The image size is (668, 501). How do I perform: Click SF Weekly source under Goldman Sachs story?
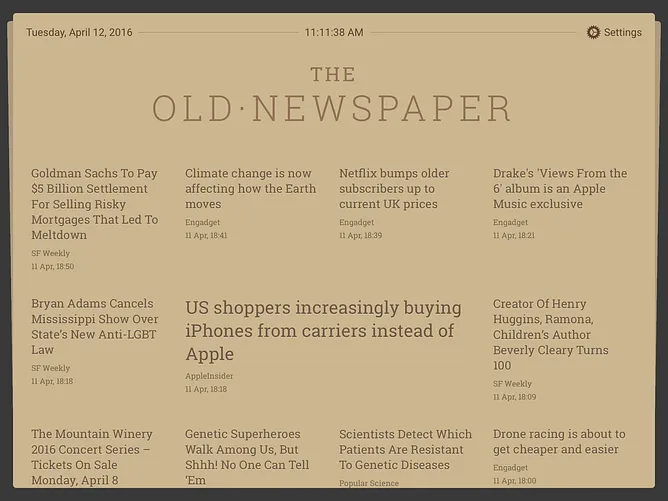click(x=50, y=253)
